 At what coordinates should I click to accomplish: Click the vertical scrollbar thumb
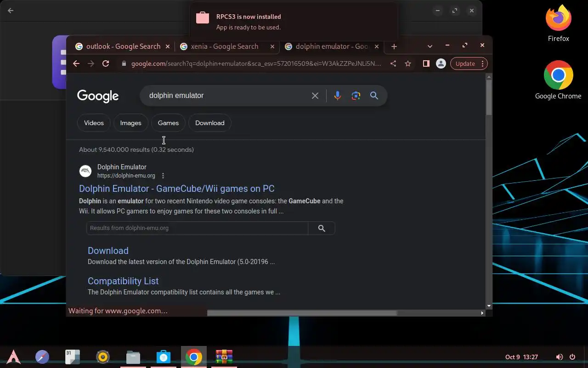pyautogui.click(x=489, y=97)
